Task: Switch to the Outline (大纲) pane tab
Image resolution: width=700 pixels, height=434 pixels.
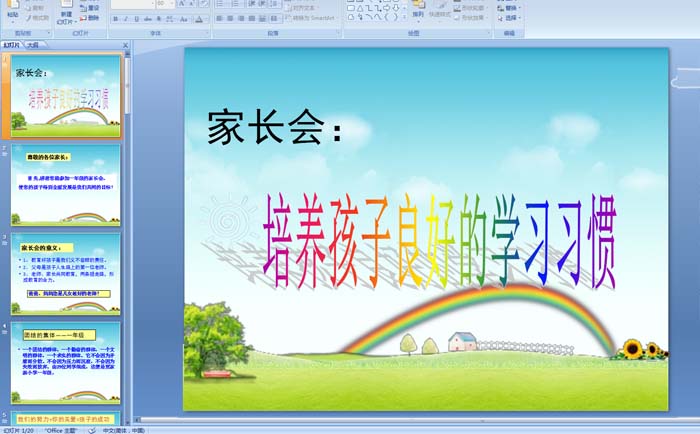Action: tap(33, 45)
